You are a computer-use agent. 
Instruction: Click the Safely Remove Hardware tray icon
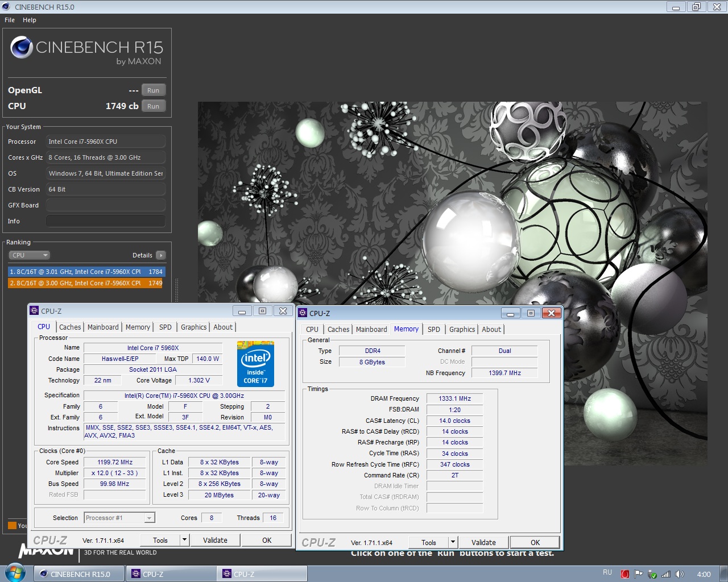pos(652,574)
